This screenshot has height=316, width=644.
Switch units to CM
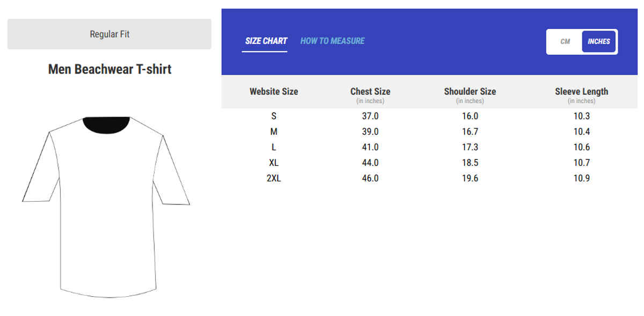pyautogui.click(x=565, y=41)
